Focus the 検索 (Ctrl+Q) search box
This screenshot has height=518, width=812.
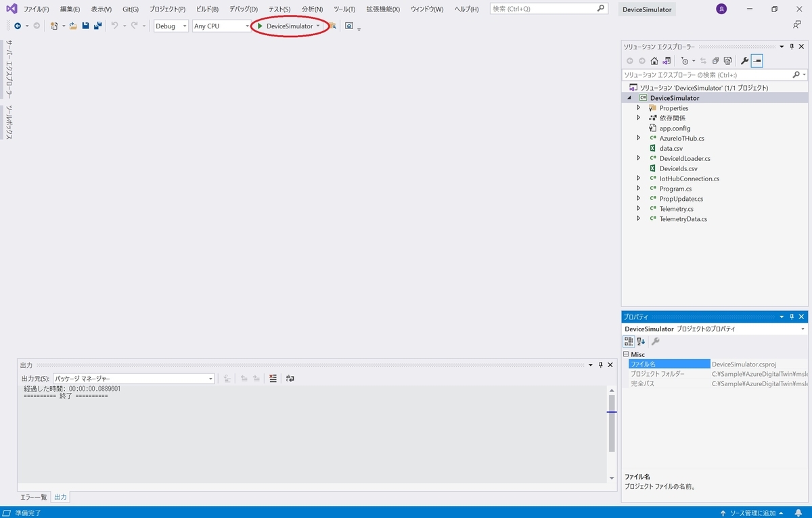pos(549,9)
